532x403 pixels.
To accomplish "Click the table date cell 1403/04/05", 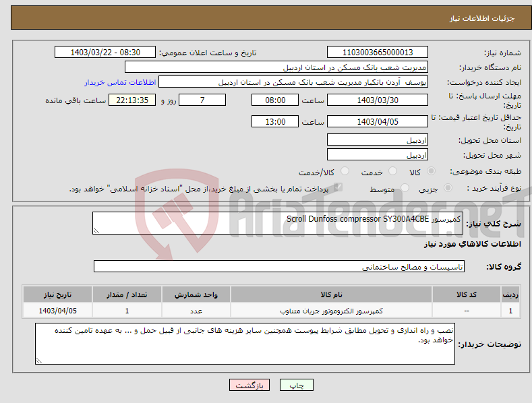I will (x=57, y=311).
